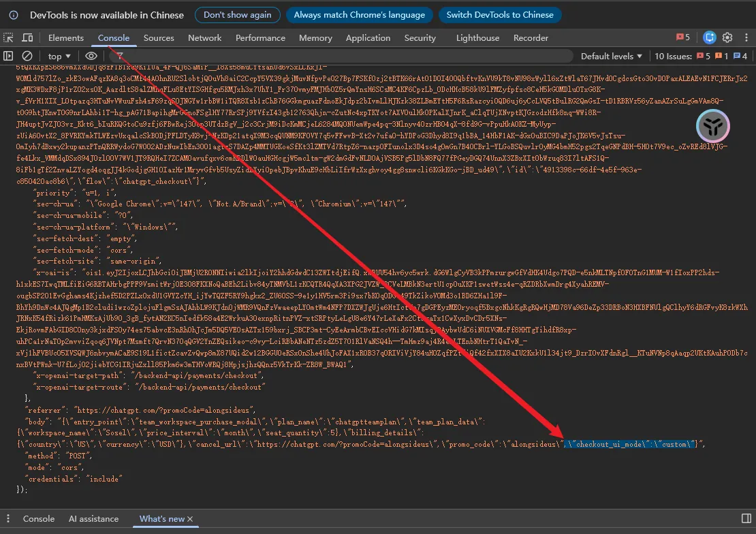
Task: Select the Console tab
Action: [113, 37]
